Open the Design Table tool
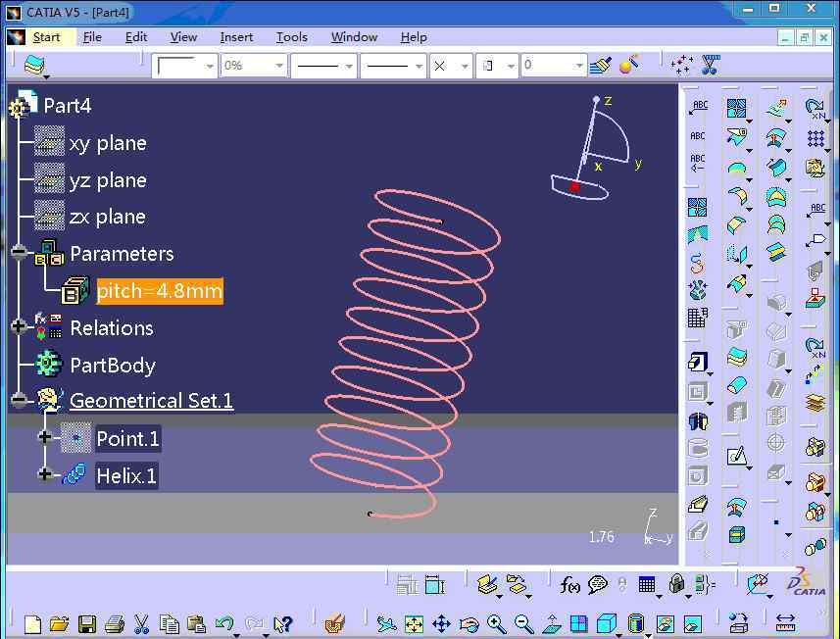The height and width of the screenshot is (639, 840). coord(647,584)
